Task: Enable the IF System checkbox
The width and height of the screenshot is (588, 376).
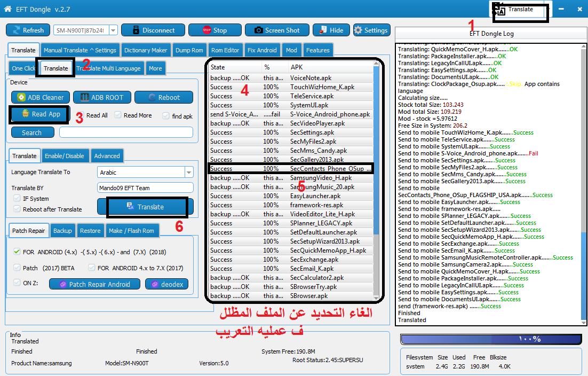Action: point(17,198)
